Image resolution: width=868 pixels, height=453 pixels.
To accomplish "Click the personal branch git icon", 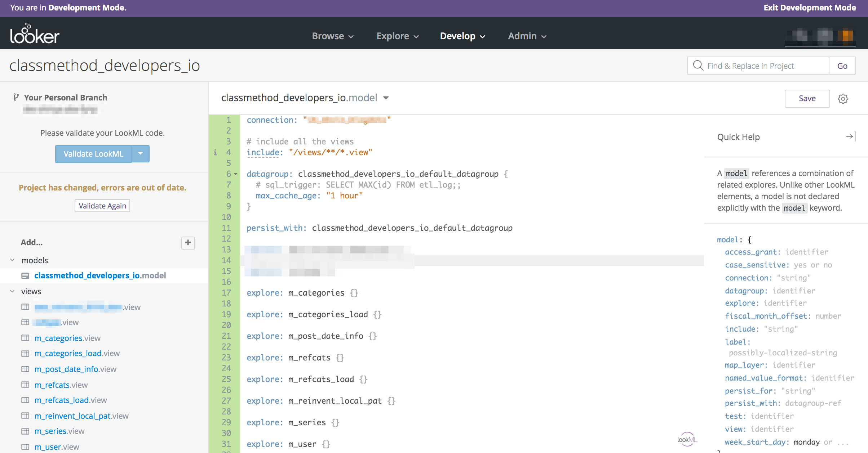I will [15, 97].
